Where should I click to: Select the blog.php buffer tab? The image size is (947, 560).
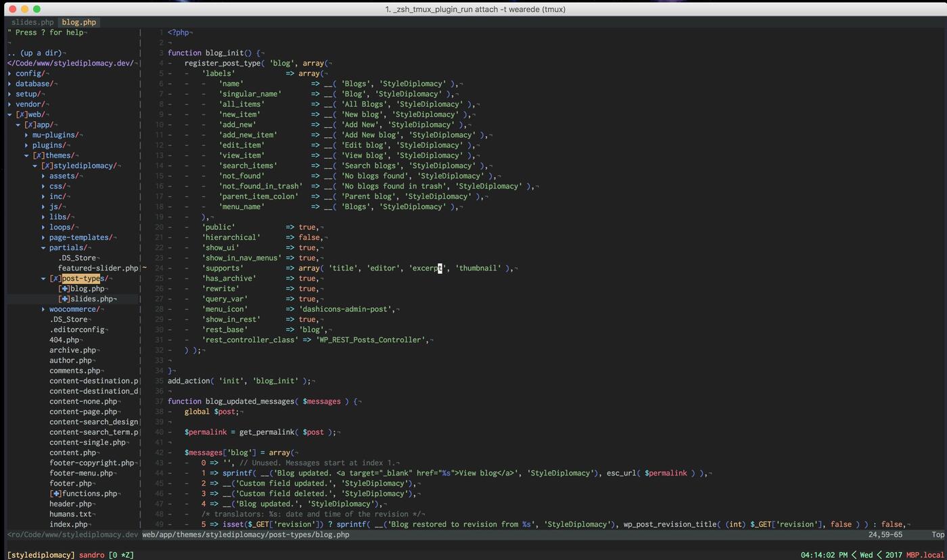78,22
